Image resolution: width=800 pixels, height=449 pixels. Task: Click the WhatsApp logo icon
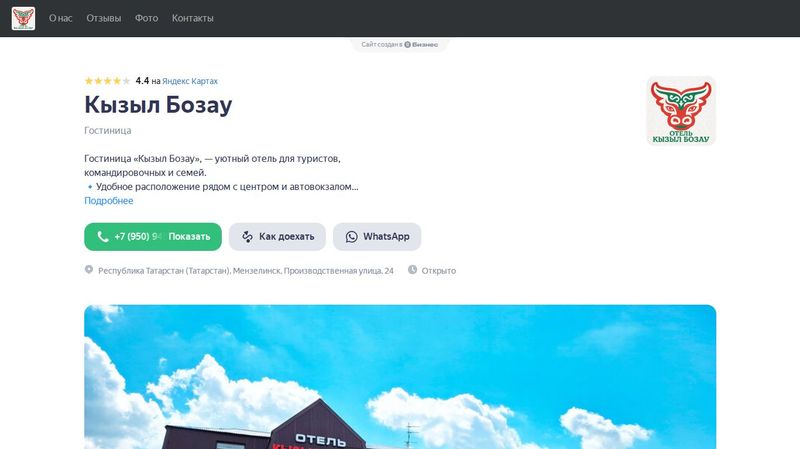coord(352,237)
